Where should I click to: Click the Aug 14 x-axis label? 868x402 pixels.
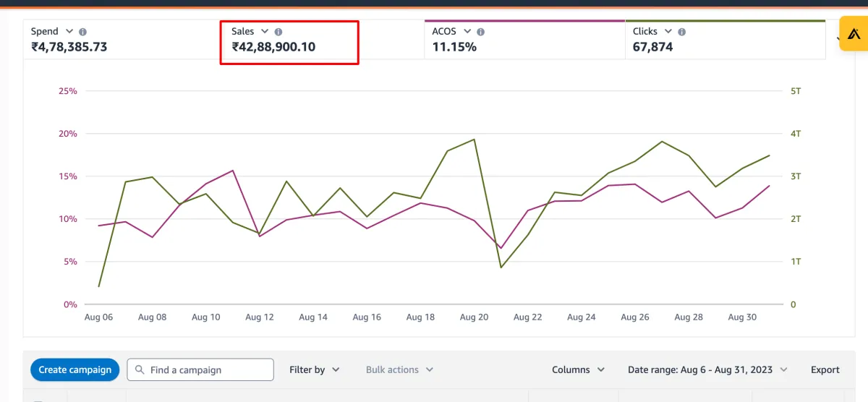click(x=313, y=317)
